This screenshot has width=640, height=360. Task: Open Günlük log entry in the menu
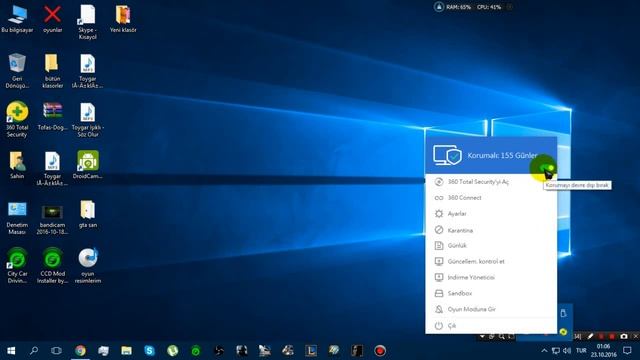tap(491, 245)
